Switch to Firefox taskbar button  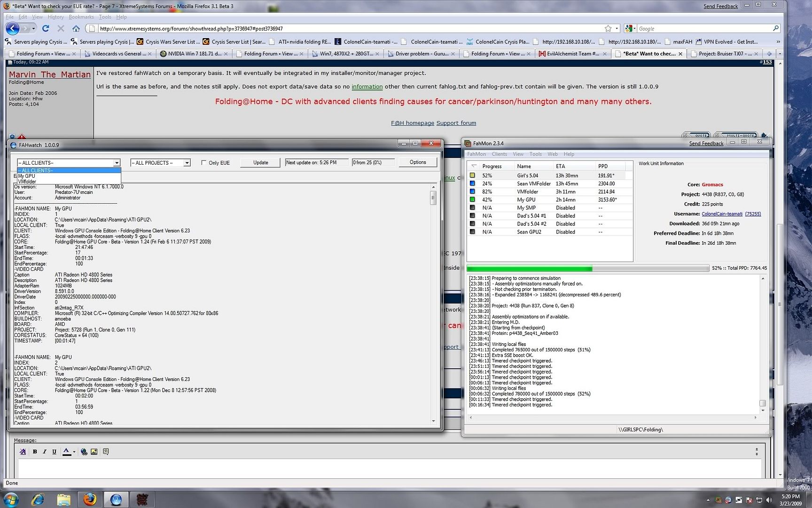89,499
